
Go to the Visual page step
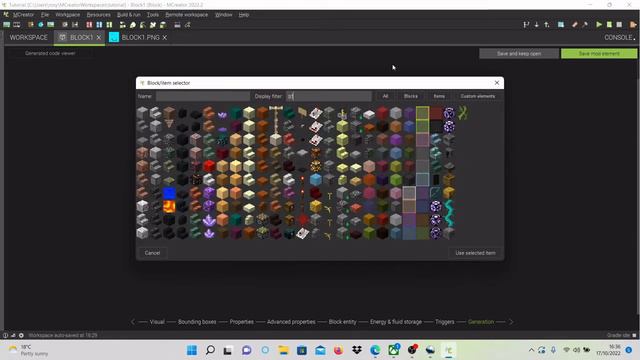coord(157,322)
